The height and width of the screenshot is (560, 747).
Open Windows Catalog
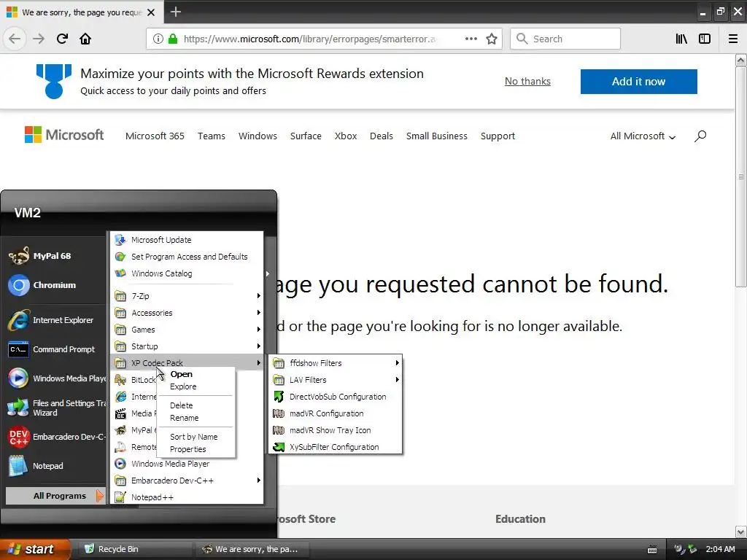tap(187, 273)
